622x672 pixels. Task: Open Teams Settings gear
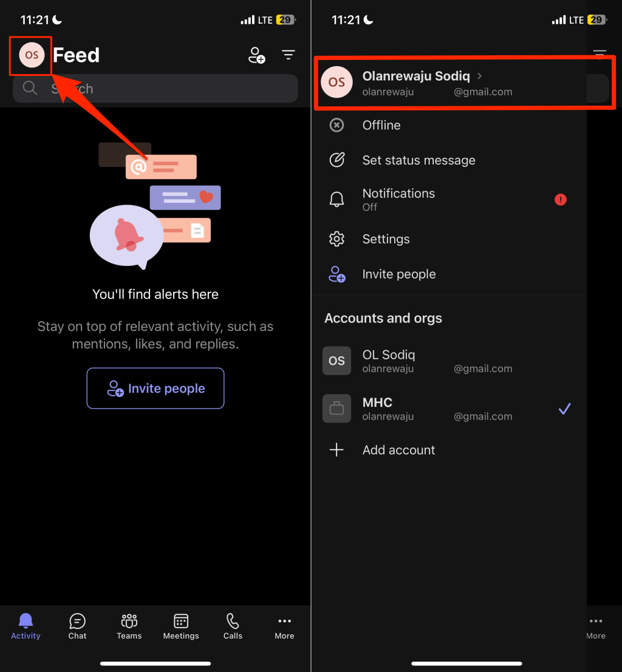(x=386, y=239)
